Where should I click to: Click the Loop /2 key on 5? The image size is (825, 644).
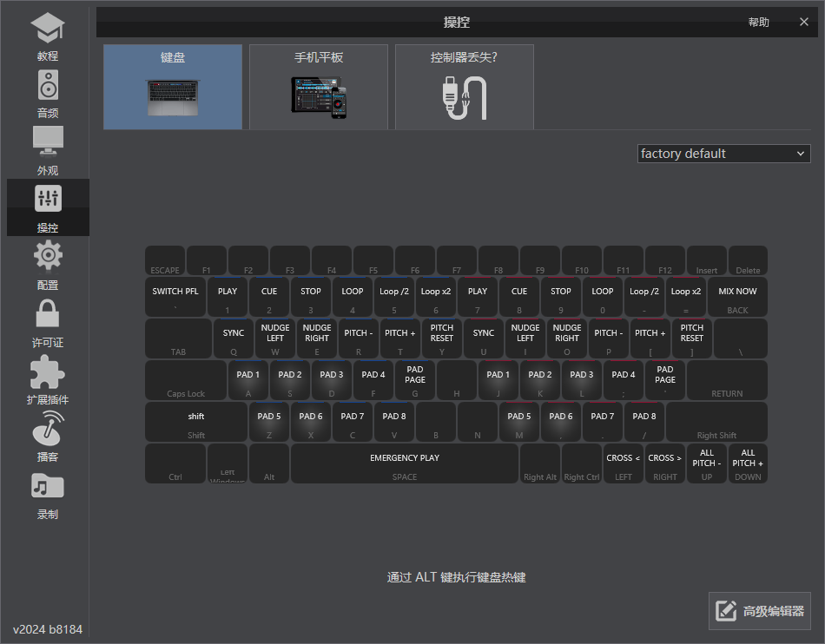tap(393, 297)
